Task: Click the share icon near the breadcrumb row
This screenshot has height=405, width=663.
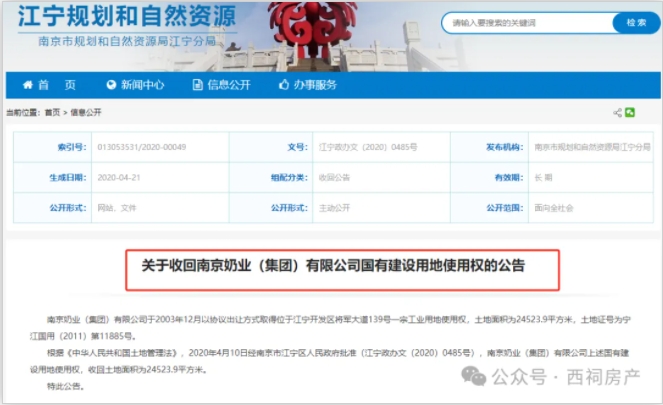Action: click(x=617, y=112)
